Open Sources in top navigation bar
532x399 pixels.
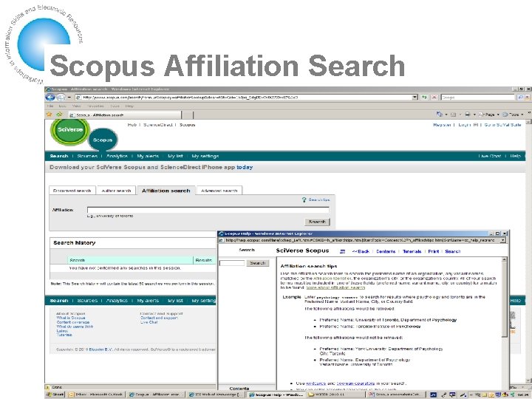pos(87,156)
